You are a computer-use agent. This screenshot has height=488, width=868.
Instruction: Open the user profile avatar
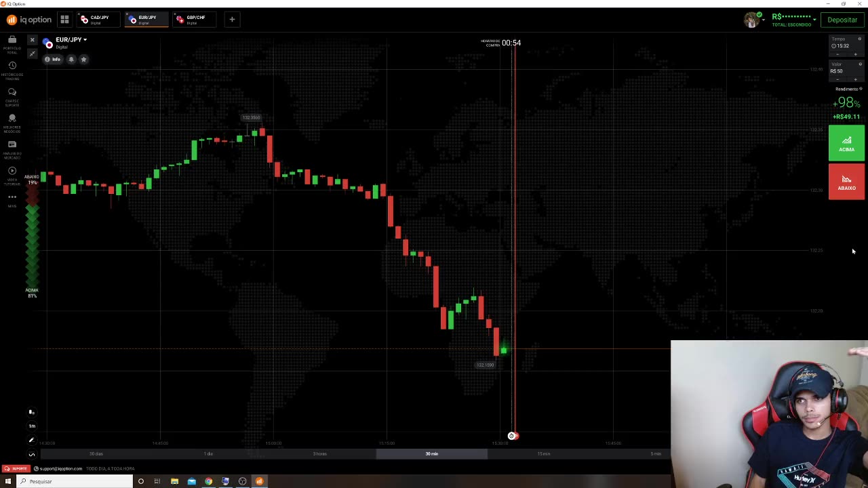click(x=751, y=20)
